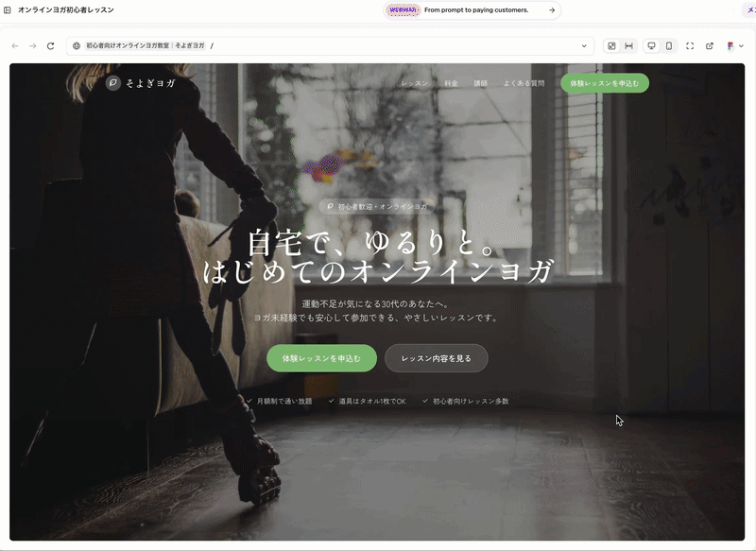Open preview in new tab
This screenshot has height=551, width=756.
tap(710, 45)
